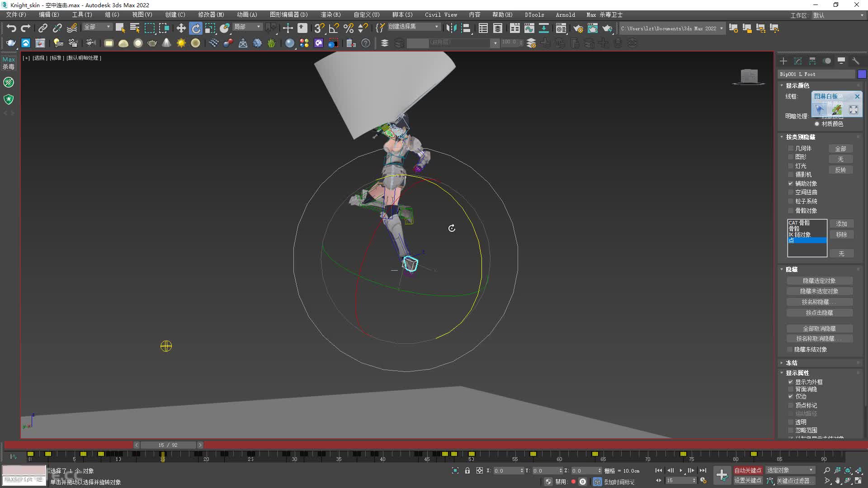Create a teapot from primitives toolbar
The height and width of the screenshot is (488, 868).
(x=152, y=43)
